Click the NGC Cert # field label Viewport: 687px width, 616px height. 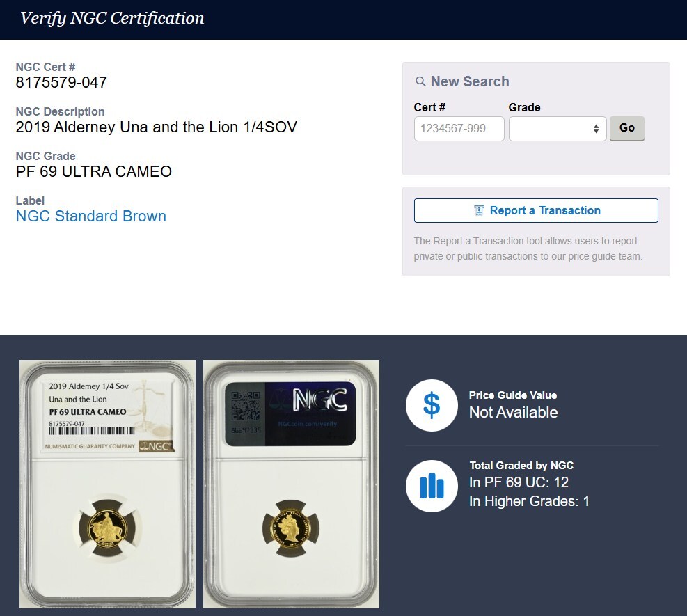point(45,67)
